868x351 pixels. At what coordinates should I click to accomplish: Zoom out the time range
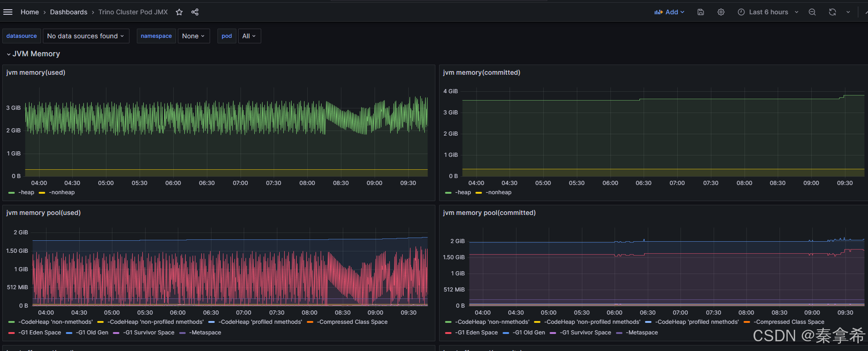(x=812, y=12)
